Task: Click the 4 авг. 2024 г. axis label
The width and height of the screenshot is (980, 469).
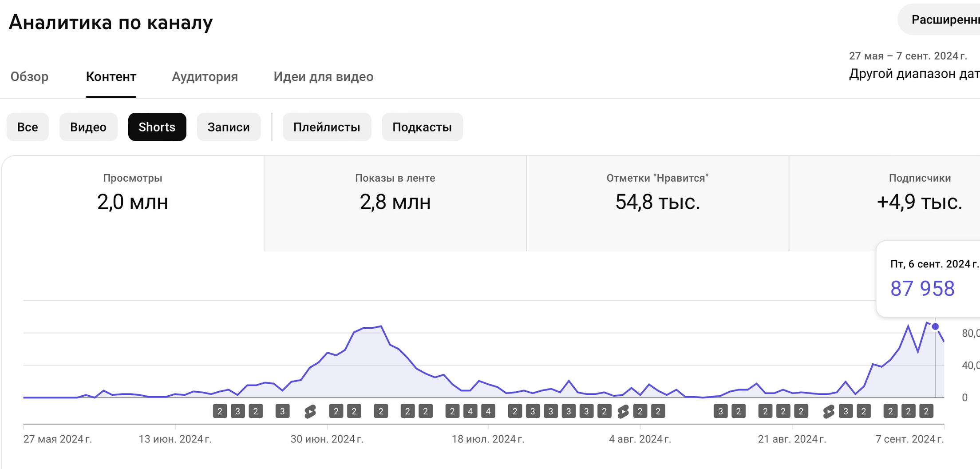Action: pyautogui.click(x=640, y=439)
